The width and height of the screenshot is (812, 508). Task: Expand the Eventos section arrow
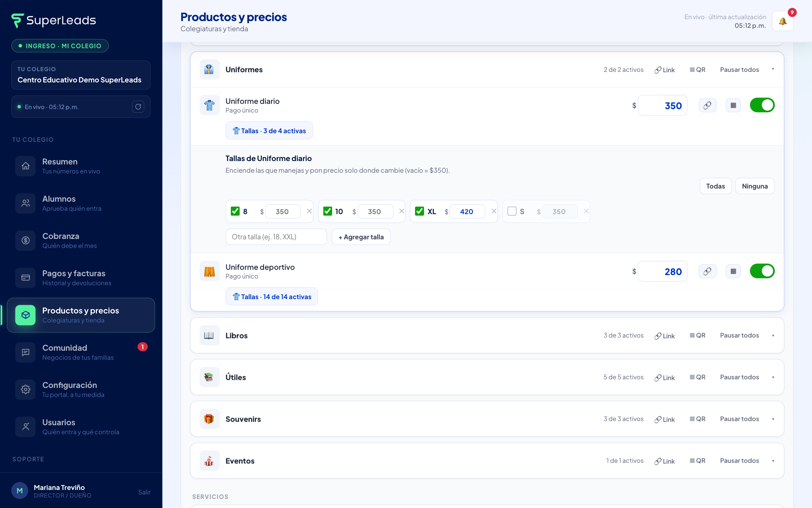coord(773,461)
